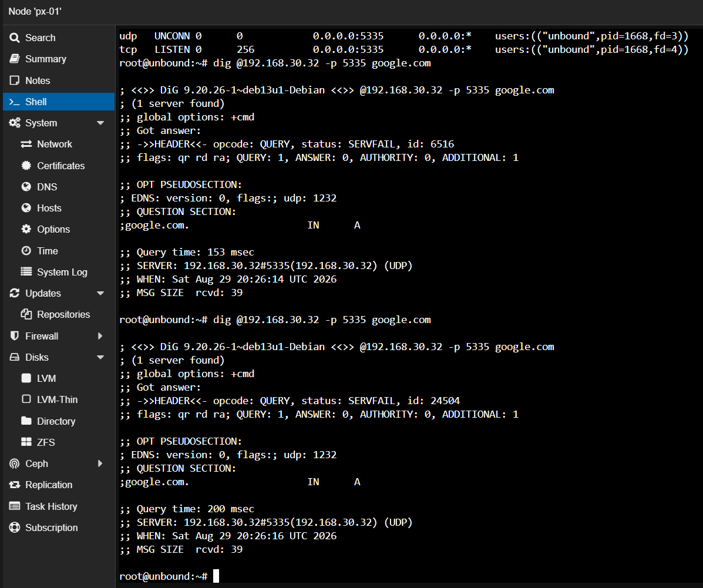The width and height of the screenshot is (703, 588).
Task: Click the Search magnifier icon
Action: [x=14, y=38]
